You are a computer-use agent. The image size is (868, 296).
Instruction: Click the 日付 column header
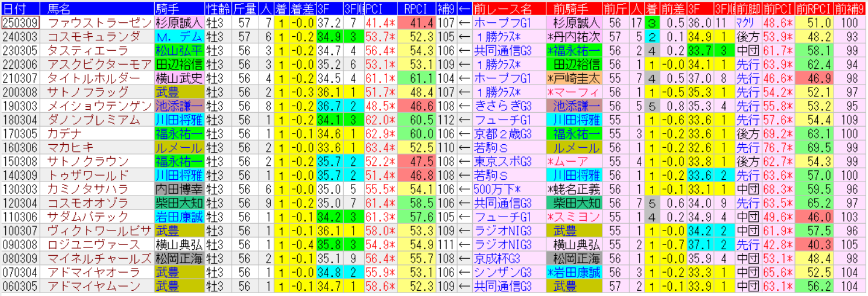click(20, 8)
